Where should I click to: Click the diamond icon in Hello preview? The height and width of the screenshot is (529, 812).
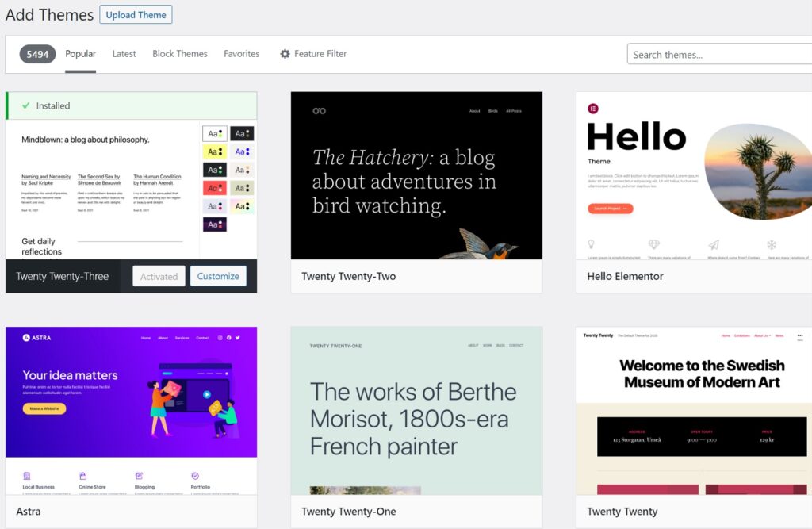654,244
